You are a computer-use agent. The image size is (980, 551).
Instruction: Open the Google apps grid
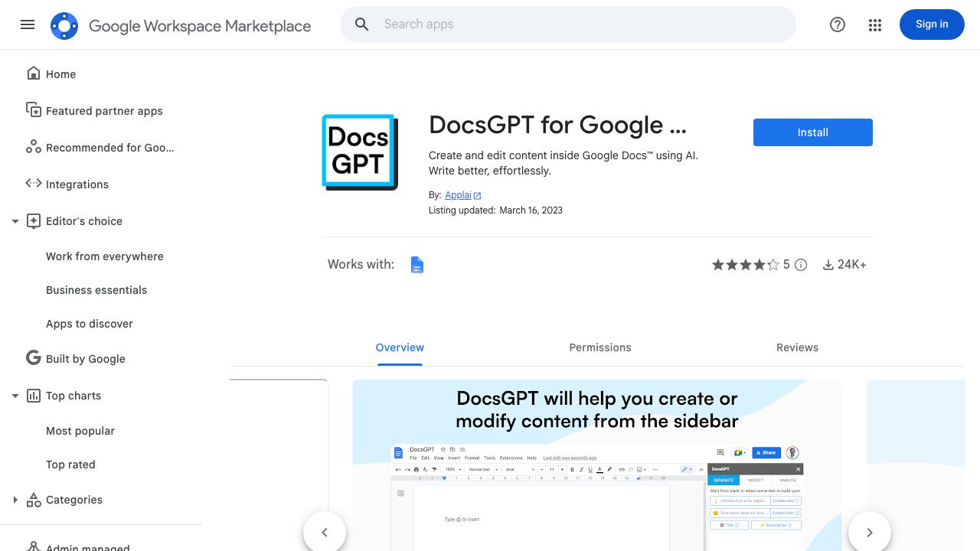(875, 25)
